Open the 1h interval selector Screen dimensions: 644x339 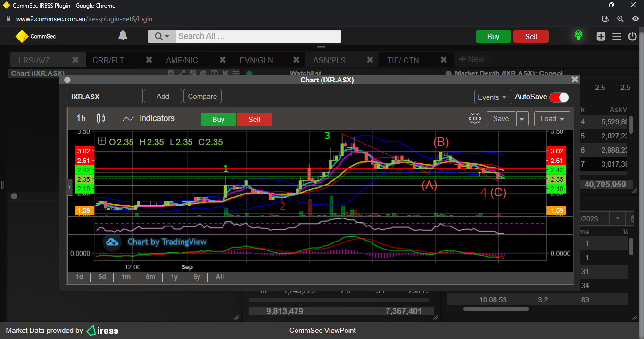(x=81, y=118)
